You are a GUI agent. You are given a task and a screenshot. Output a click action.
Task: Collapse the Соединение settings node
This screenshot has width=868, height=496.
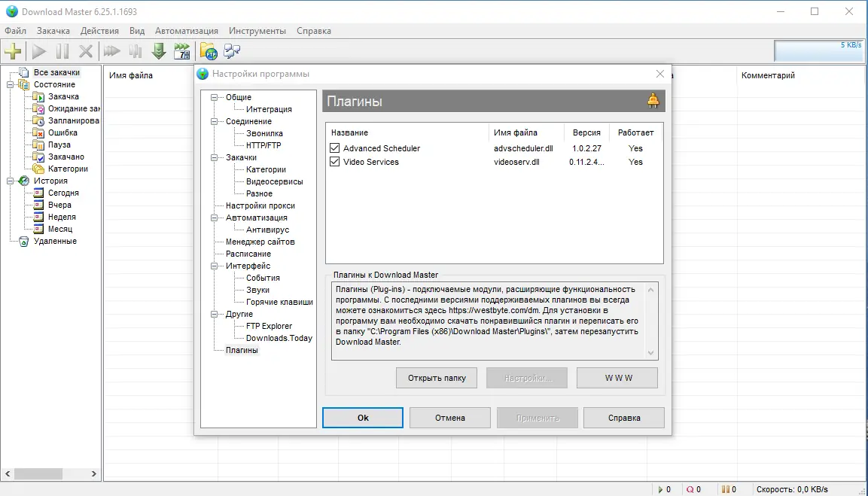pyautogui.click(x=215, y=122)
